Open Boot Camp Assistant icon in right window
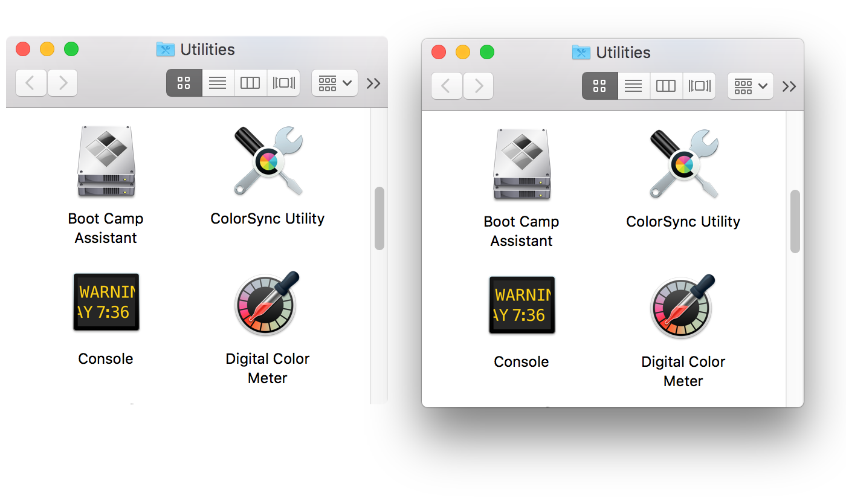Image resolution: width=846 pixels, height=504 pixels. click(x=521, y=164)
